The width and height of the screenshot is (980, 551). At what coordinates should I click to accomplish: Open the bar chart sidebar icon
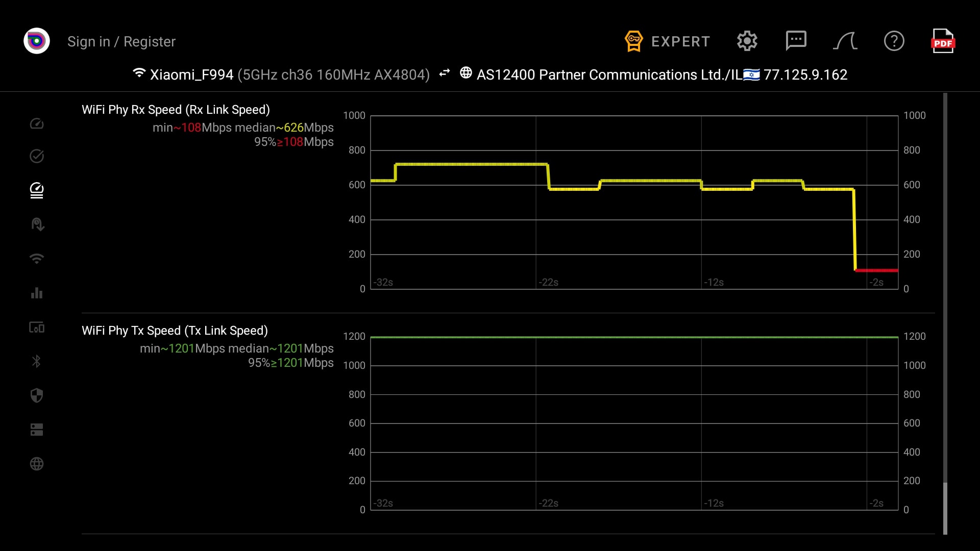coord(37,293)
